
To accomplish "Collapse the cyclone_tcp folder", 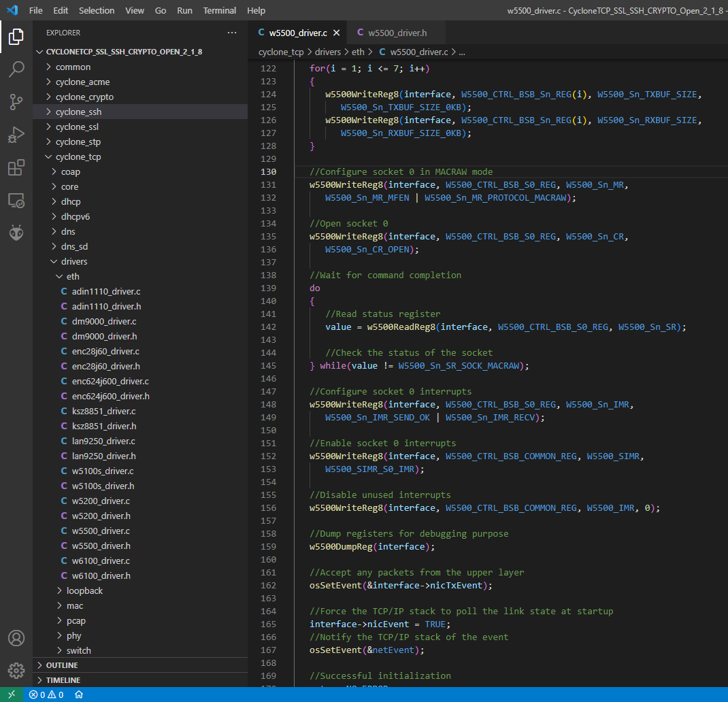I will [140, 156].
